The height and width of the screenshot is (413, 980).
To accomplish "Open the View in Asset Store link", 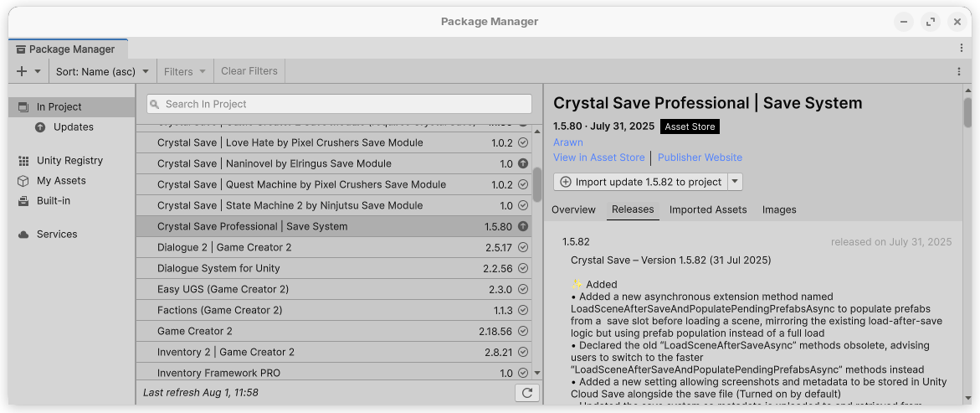I will click(x=599, y=157).
